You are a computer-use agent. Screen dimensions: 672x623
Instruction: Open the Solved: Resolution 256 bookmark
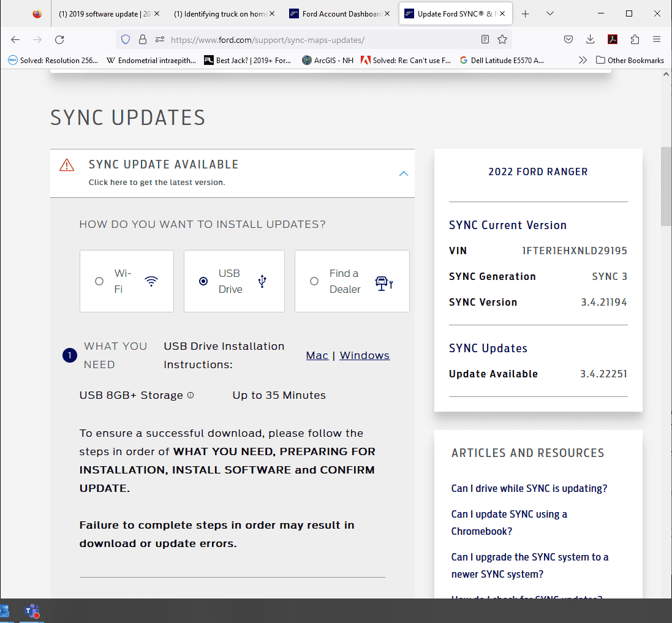(53, 61)
